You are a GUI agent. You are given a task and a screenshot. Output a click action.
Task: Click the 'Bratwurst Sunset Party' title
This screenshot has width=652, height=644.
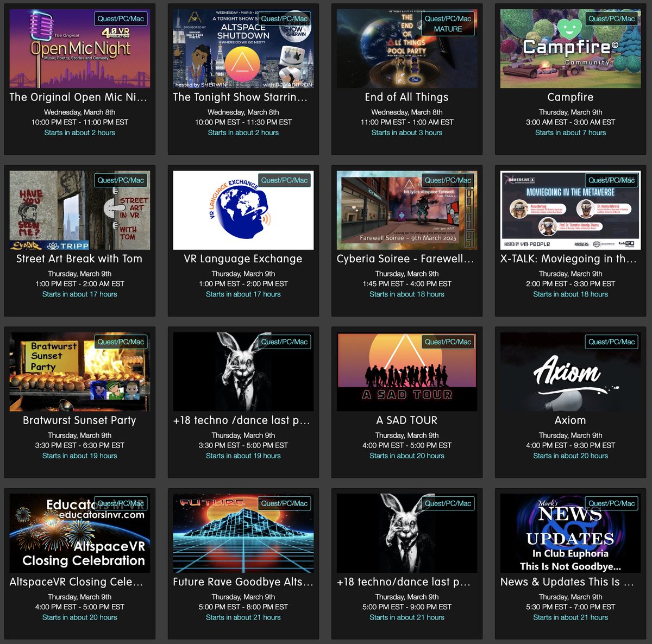(79, 420)
